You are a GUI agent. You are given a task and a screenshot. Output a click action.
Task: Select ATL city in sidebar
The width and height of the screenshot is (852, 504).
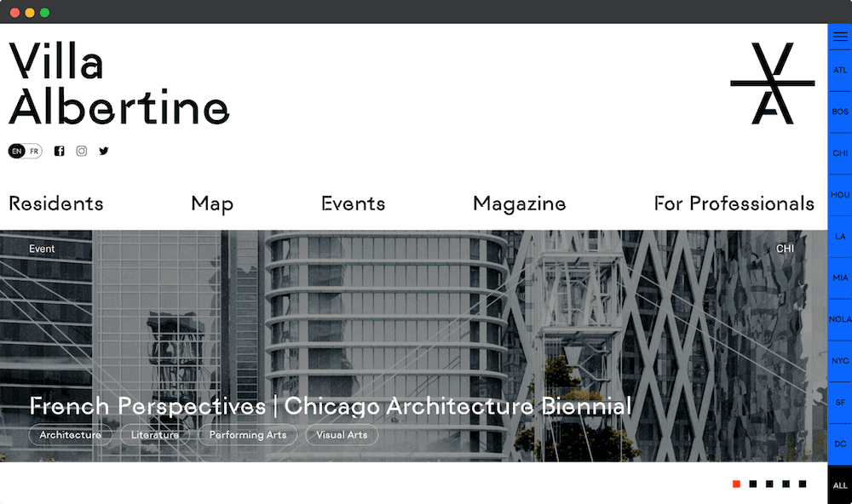pyautogui.click(x=840, y=70)
